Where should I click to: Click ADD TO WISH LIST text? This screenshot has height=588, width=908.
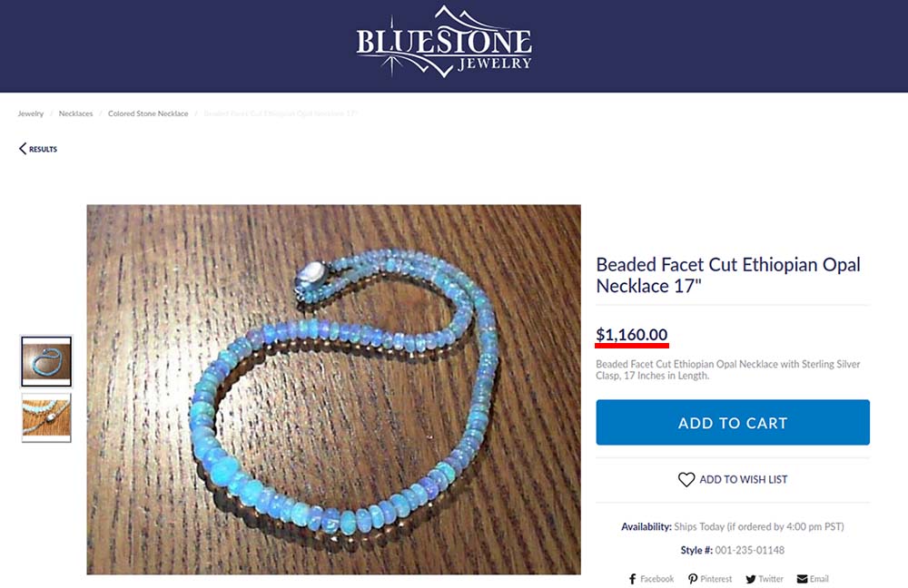tap(744, 479)
